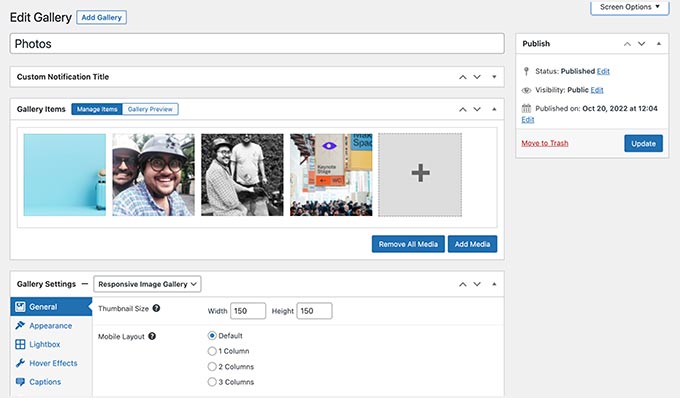Image resolution: width=680 pixels, height=398 pixels.
Task: Select the black and white scooter thumbnail
Action: (x=242, y=175)
